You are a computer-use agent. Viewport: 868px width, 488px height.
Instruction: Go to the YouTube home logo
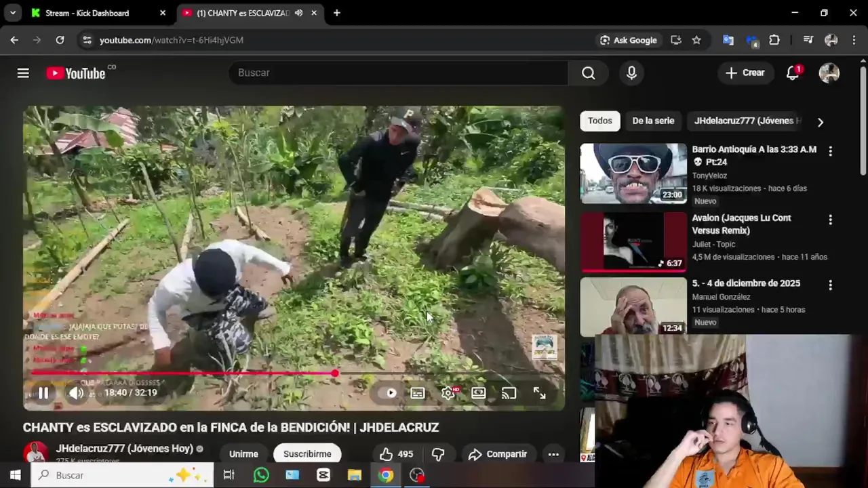(76, 73)
